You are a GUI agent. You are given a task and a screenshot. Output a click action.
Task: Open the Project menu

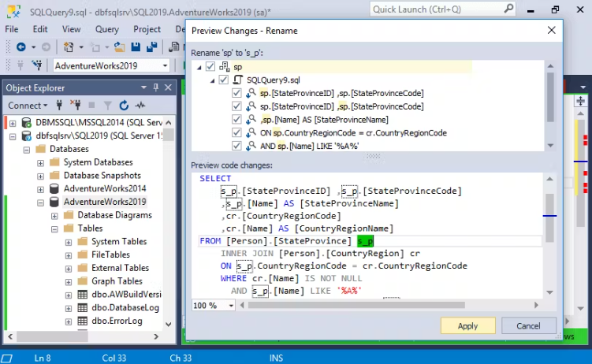click(147, 29)
